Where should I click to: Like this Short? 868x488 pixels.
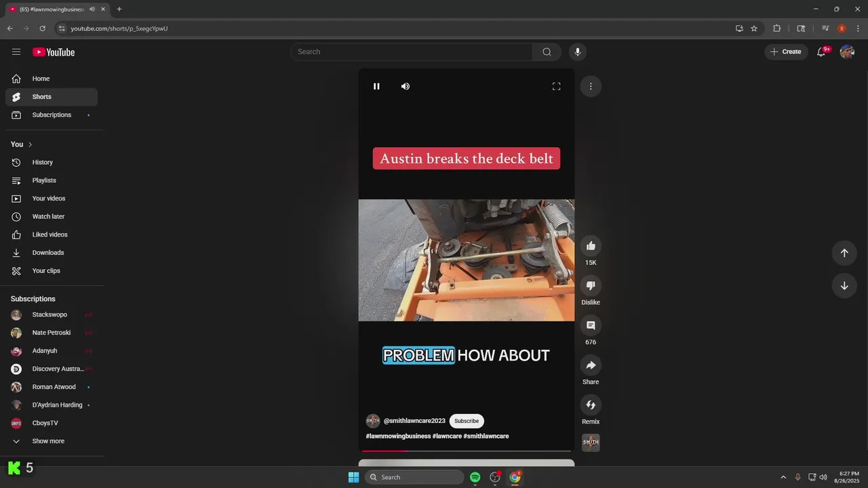tap(591, 246)
